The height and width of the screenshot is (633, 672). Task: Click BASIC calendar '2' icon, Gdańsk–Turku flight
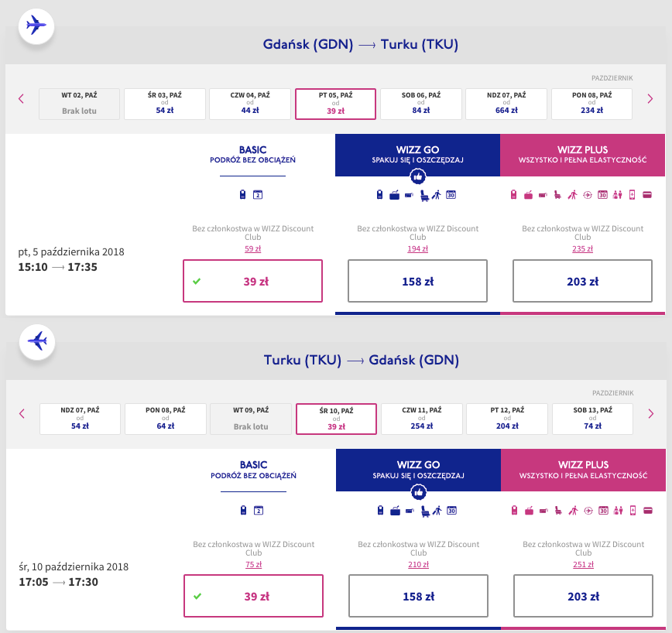tap(258, 195)
